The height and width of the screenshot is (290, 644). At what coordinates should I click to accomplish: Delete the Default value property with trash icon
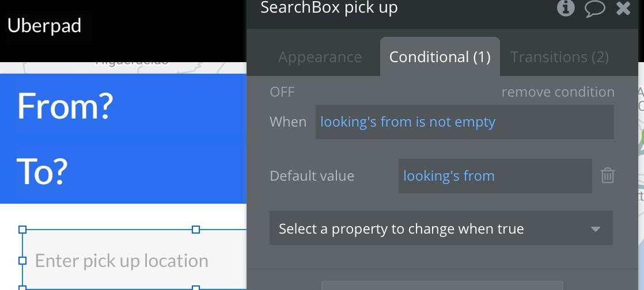tap(608, 175)
